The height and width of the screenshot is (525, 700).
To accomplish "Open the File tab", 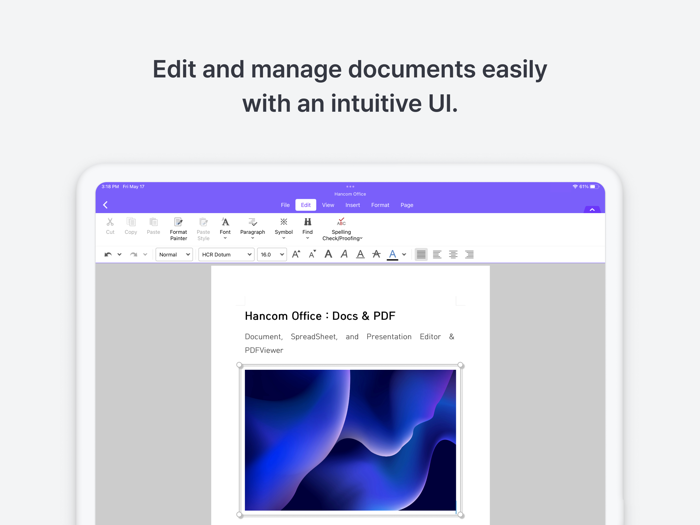I will coord(285,205).
